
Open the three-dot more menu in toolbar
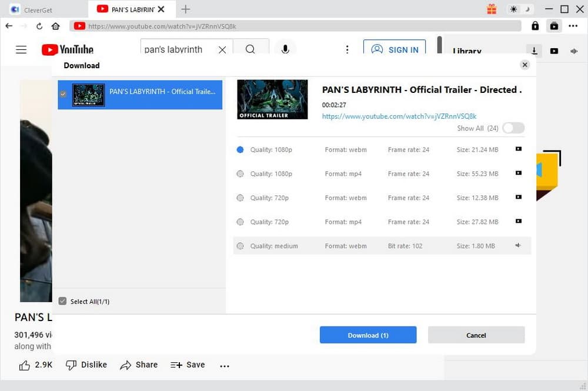[x=573, y=26]
